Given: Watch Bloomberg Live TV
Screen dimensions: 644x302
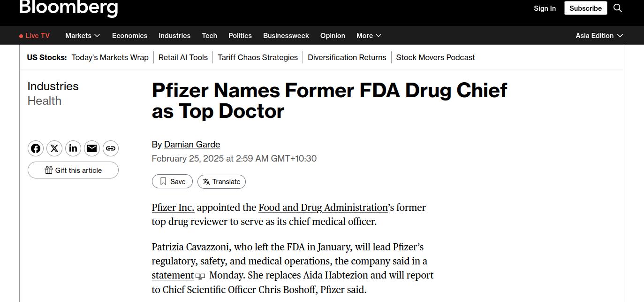Looking at the screenshot, I should 35,36.
